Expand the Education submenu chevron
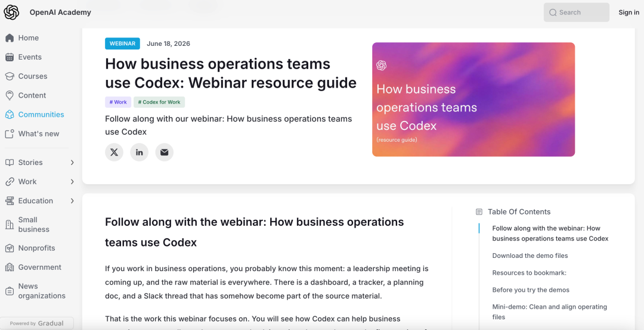The width and height of the screenshot is (644, 330). [x=72, y=201]
